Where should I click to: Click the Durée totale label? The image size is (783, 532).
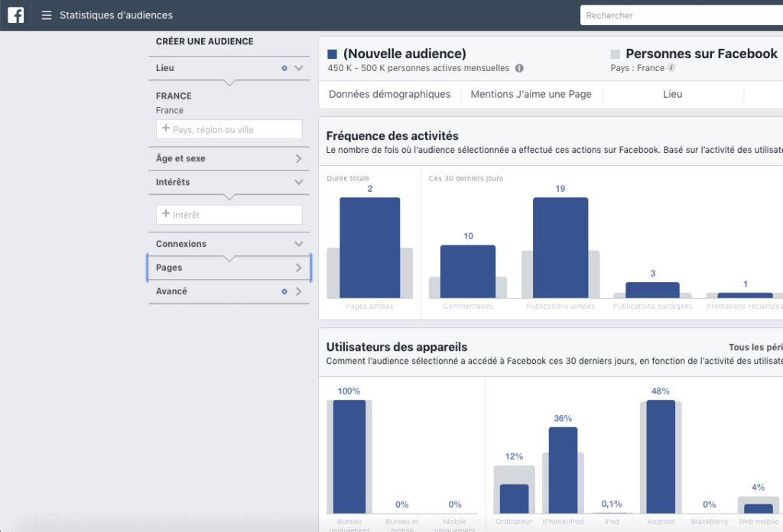[x=348, y=179]
